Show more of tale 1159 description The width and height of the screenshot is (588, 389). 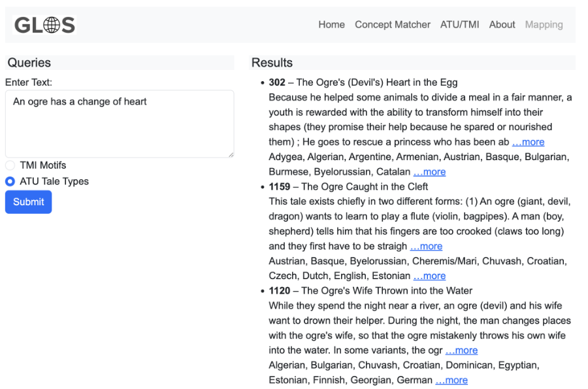426,246
